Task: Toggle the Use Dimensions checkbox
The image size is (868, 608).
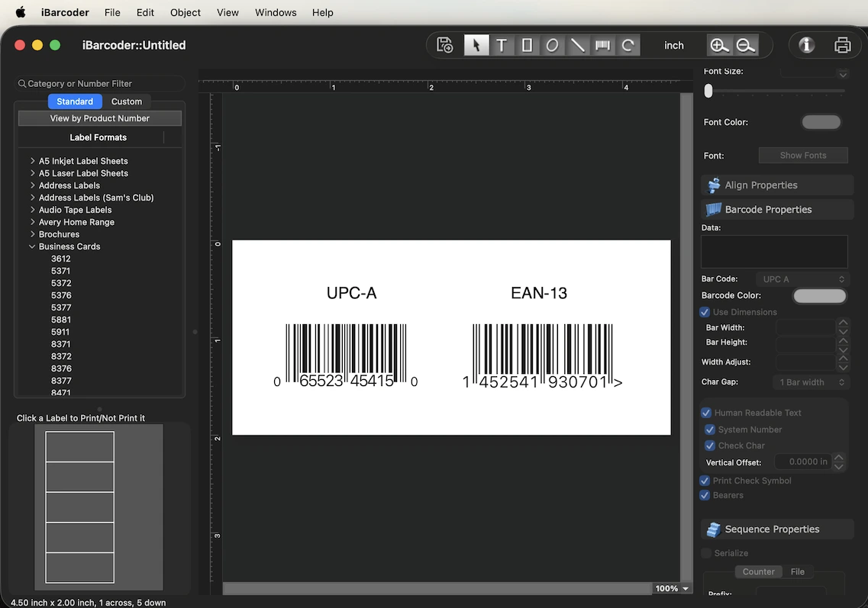Action: click(705, 312)
